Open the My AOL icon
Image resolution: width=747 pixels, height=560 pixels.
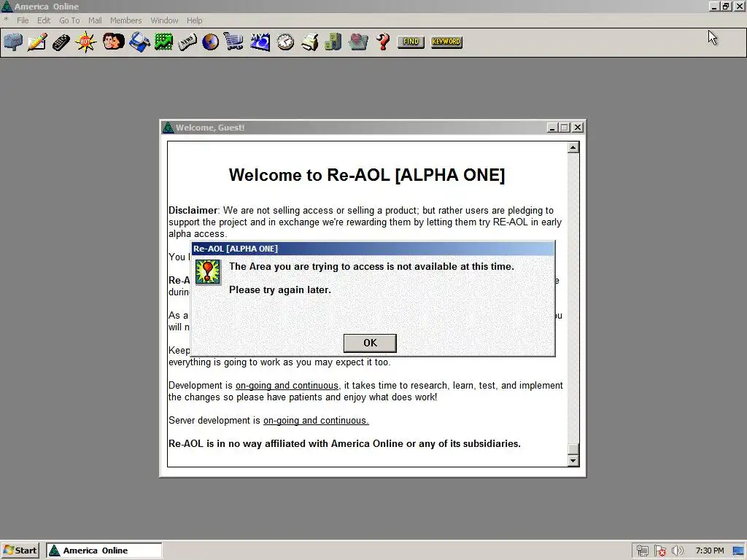click(x=260, y=42)
